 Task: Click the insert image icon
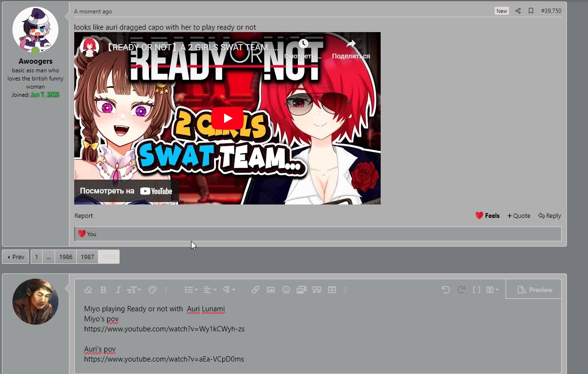click(271, 290)
